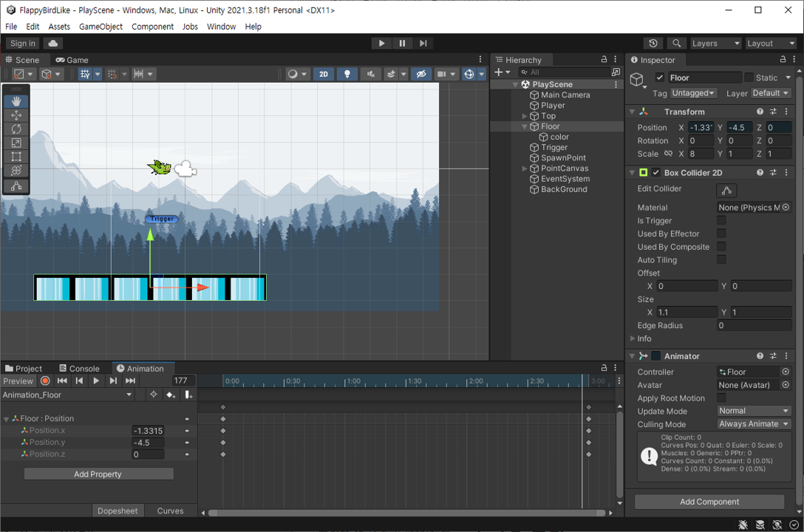
Task: Select the Hand (View) tool
Action: click(x=16, y=101)
